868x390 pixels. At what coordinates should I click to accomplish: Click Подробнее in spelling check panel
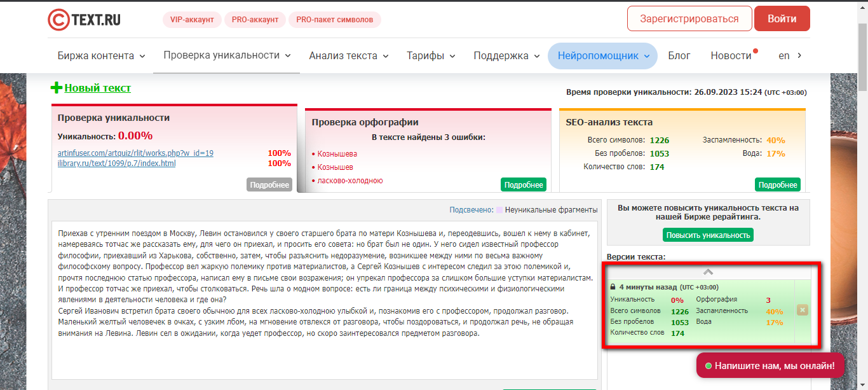(524, 185)
